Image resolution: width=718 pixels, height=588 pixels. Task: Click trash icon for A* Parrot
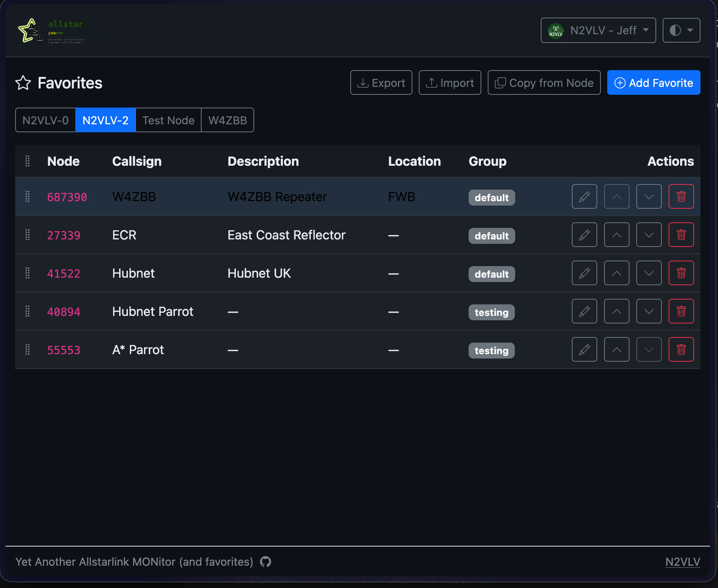681,349
